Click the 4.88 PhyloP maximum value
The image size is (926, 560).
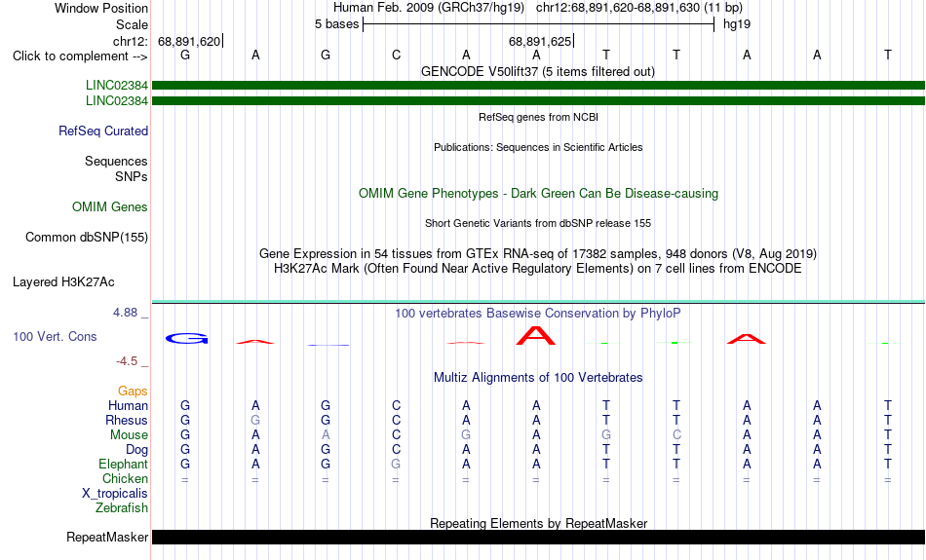[125, 313]
